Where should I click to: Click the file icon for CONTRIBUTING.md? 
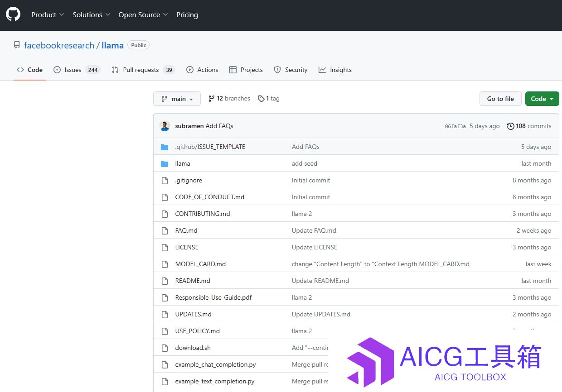point(165,214)
